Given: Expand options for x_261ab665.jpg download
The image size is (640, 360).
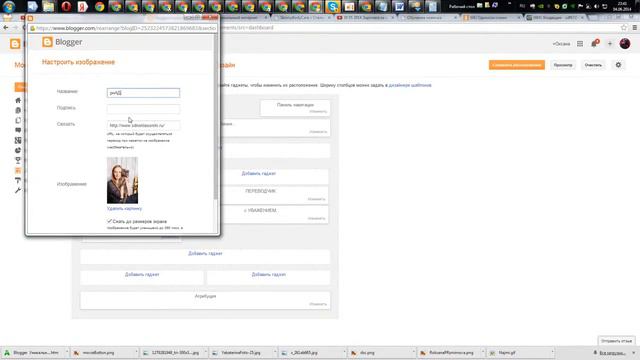Looking at the screenshot, I should [x=344, y=353].
